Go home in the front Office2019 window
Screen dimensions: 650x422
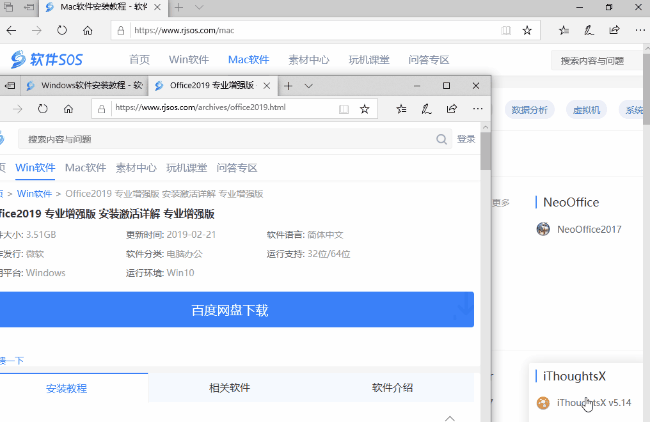coord(68,109)
